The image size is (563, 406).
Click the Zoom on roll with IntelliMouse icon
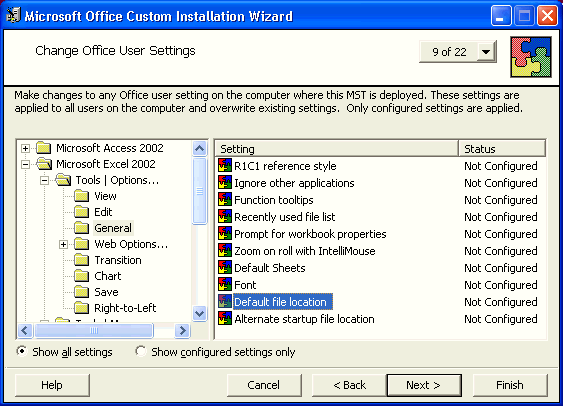tap(225, 251)
